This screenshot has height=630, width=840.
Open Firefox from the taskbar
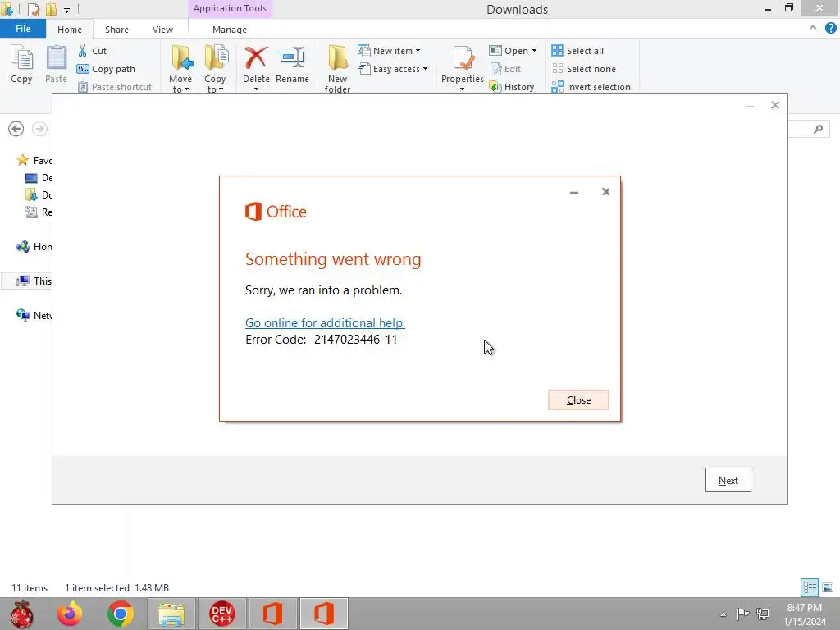[71, 614]
